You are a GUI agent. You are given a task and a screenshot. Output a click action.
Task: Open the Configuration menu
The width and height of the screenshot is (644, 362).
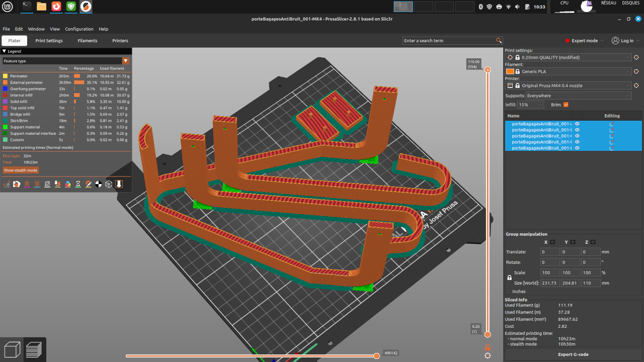click(79, 29)
